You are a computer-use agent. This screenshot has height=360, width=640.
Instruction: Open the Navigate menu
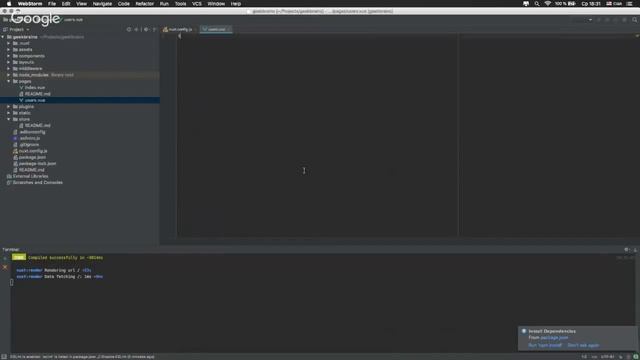tap(102, 4)
